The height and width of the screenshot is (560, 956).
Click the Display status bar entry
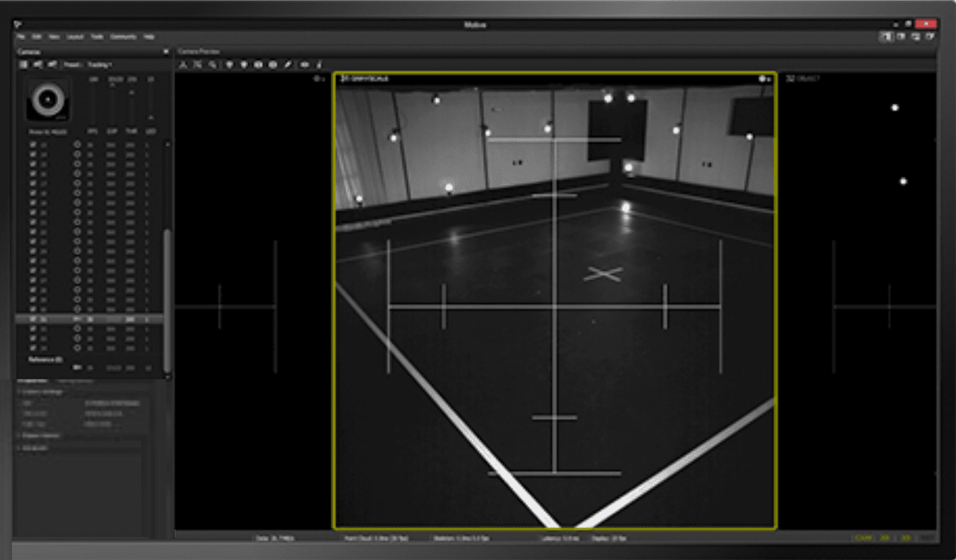tap(609, 537)
